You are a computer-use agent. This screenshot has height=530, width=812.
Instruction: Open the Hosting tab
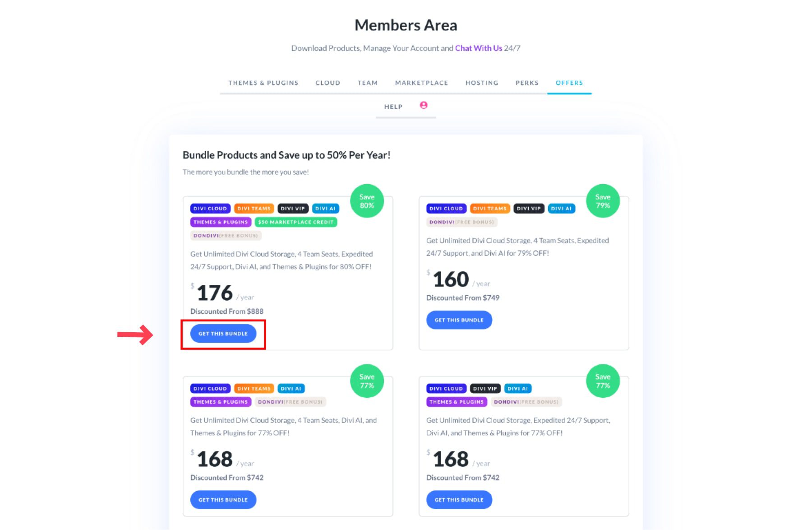(x=482, y=83)
